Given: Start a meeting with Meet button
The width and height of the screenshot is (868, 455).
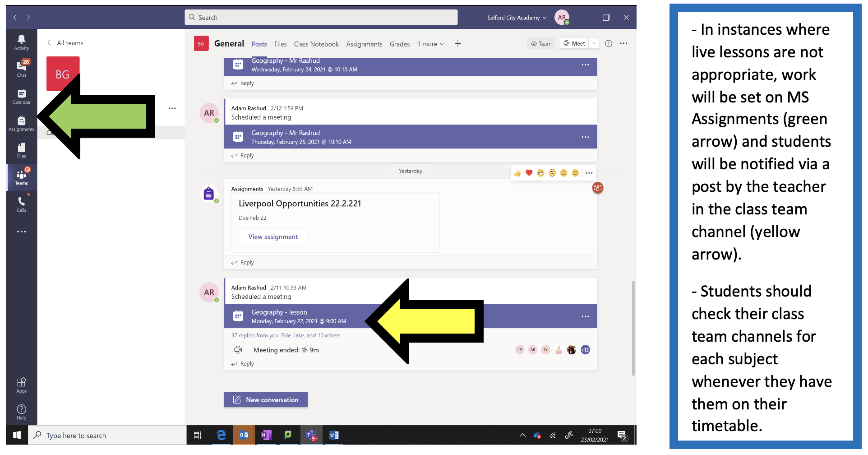Looking at the screenshot, I should click(574, 43).
